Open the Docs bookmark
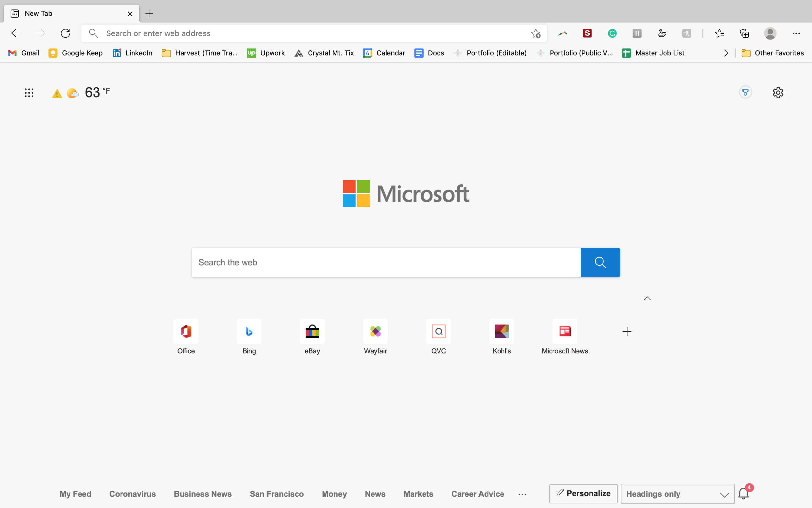 pos(429,53)
